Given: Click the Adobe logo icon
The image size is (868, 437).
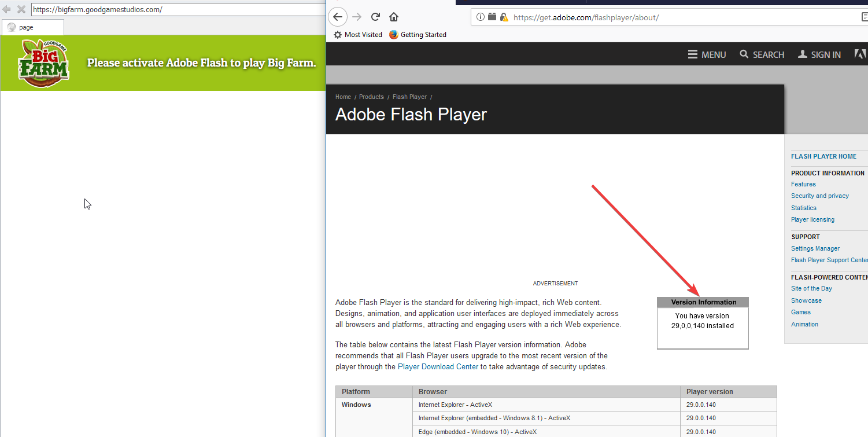Looking at the screenshot, I should (860, 54).
